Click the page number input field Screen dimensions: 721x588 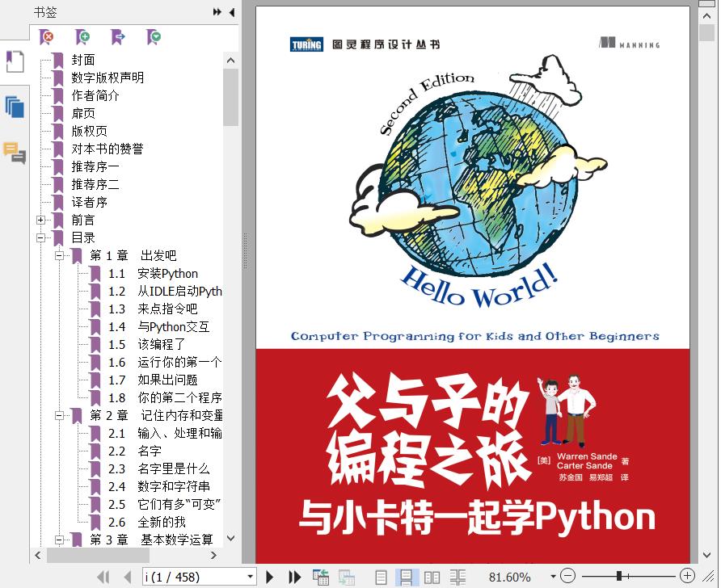(193, 577)
